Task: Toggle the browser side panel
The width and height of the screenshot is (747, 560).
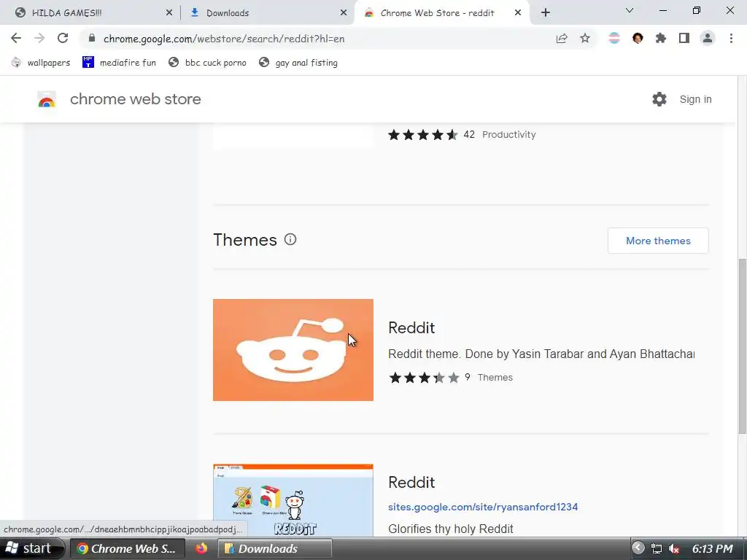Action: click(x=684, y=38)
